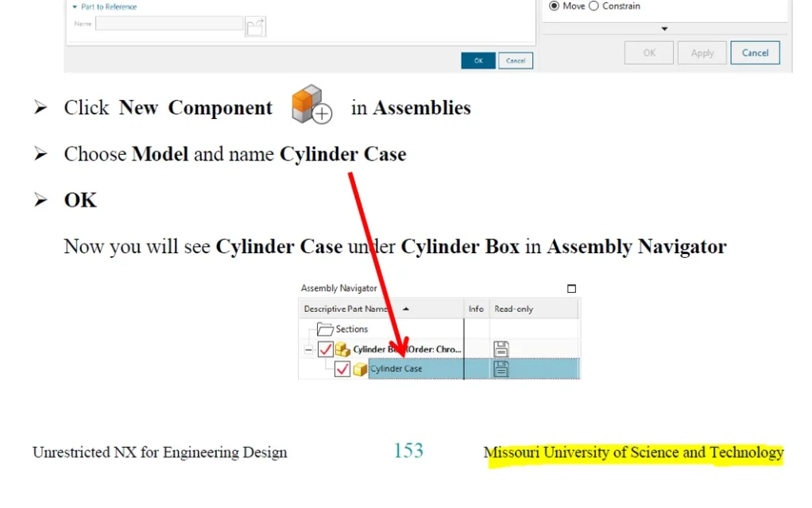Click the greyed OK button beside Apply
The image size is (812, 508).
(649, 52)
